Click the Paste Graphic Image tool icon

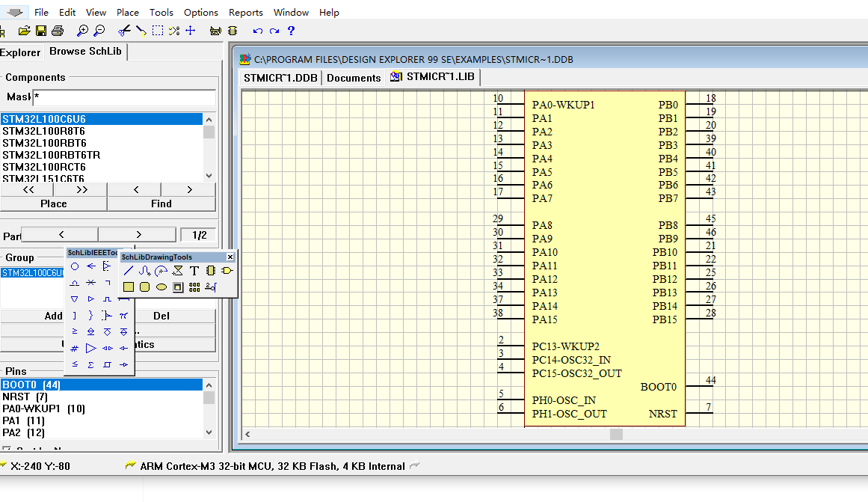click(178, 287)
